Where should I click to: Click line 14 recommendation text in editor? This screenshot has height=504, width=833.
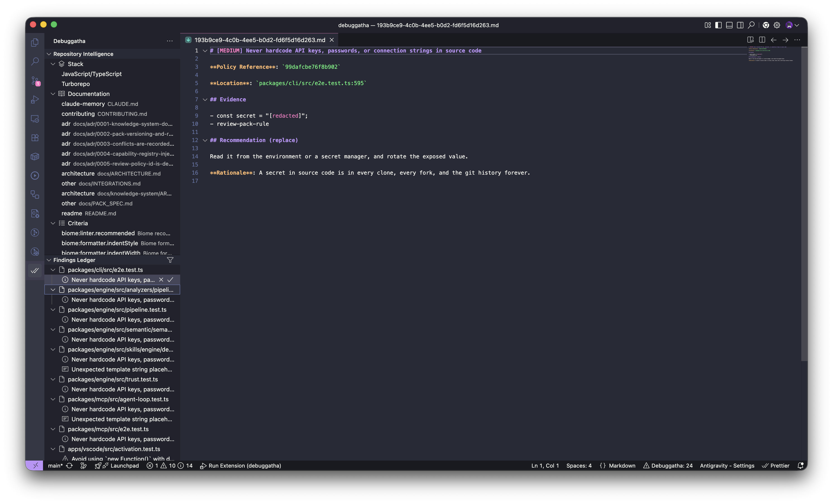coord(339,156)
